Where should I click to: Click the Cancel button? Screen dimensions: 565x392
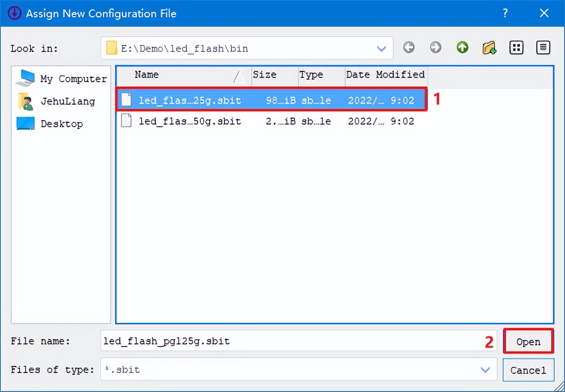pyautogui.click(x=528, y=370)
